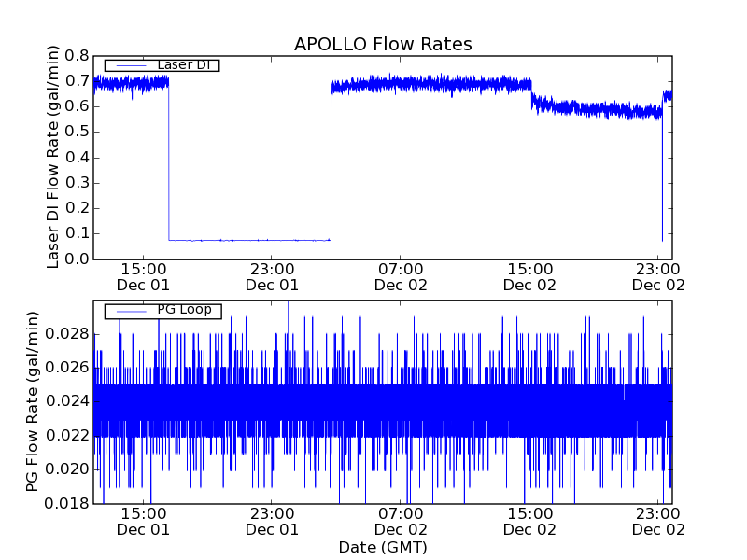Click '15:00 Dec 02' under the Laser DI plot
The height and width of the screenshot is (560, 747).
point(529,277)
